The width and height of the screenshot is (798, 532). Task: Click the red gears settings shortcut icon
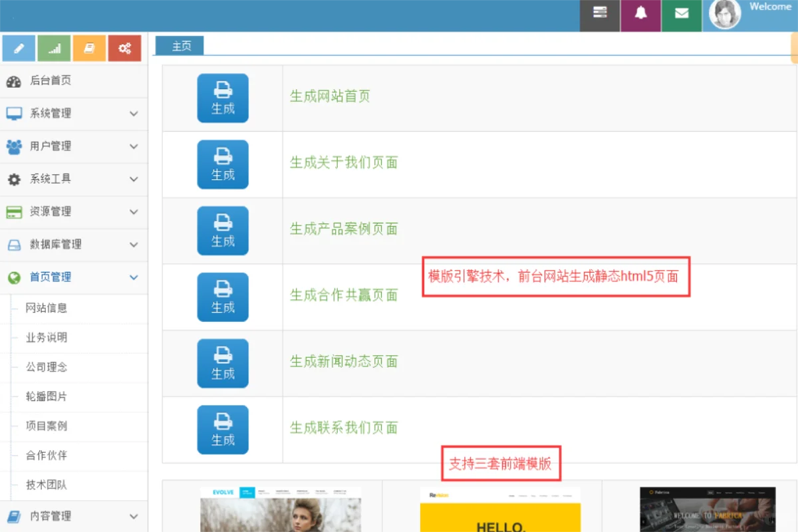(x=124, y=48)
